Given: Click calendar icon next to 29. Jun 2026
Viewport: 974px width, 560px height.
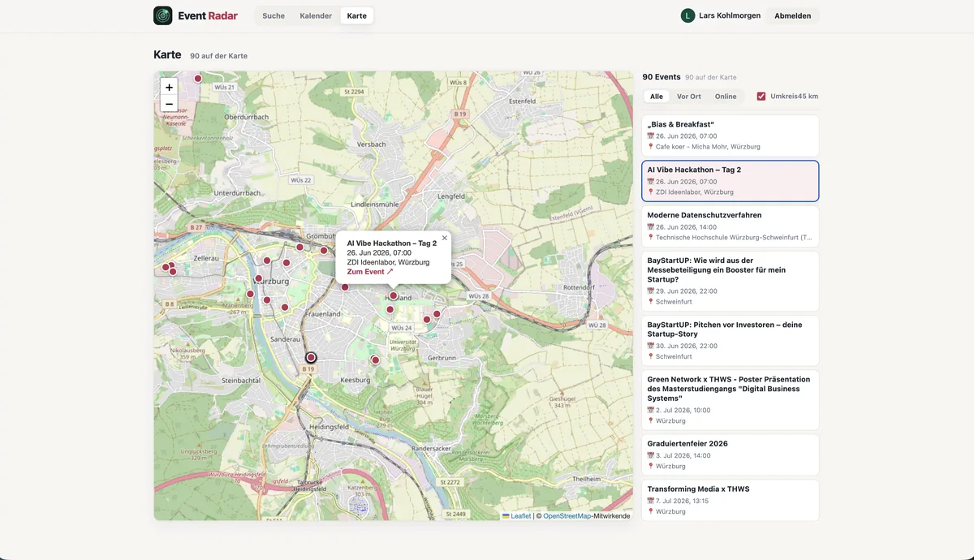Looking at the screenshot, I should click(x=651, y=291).
